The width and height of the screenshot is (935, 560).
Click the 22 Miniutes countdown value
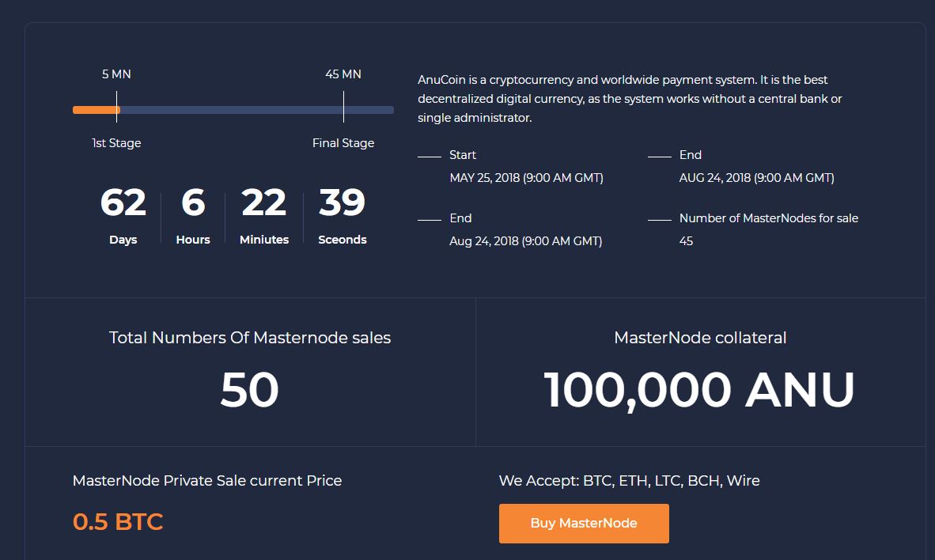[x=263, y=202]
